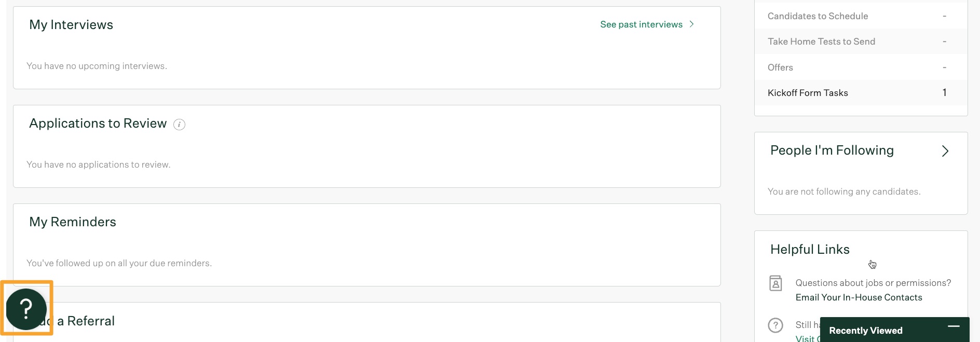Open the round help question mark button
Viewport: 980px width, 342px height.
pyautogui.click(x=26, y=309)
